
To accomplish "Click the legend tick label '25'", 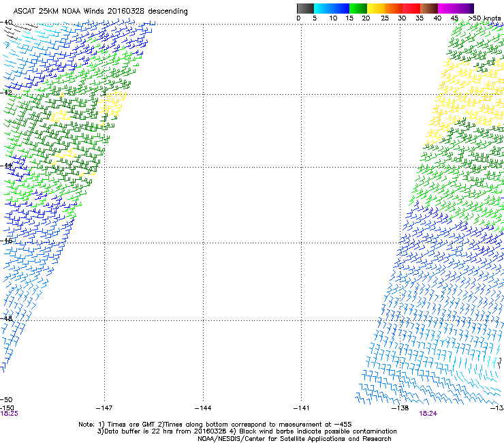I will pos(385,18).
